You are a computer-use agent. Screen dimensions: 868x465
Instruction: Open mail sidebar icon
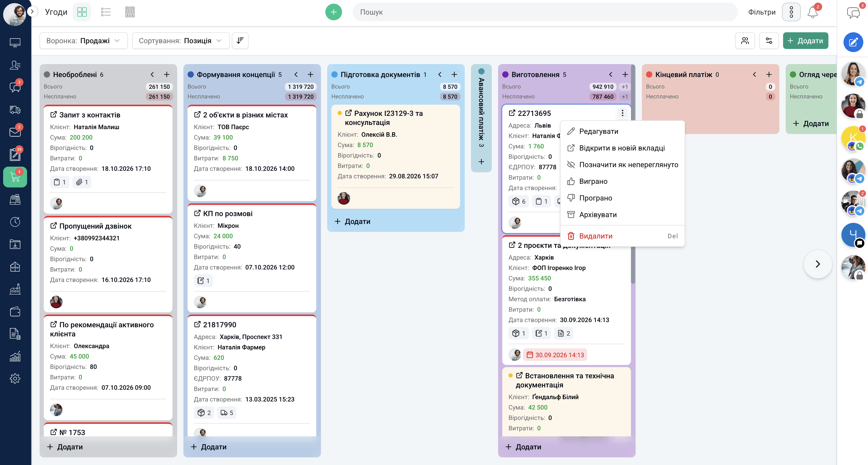click(15, 132)
